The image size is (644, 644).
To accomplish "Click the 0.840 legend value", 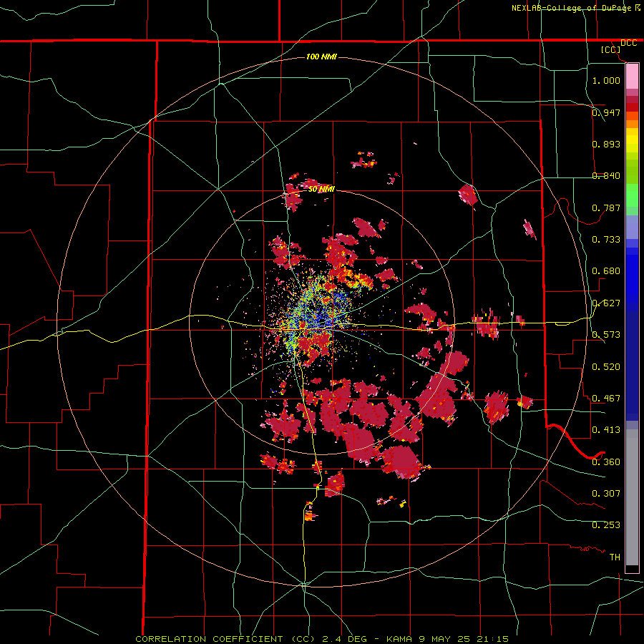I will (x=606, y=175).
